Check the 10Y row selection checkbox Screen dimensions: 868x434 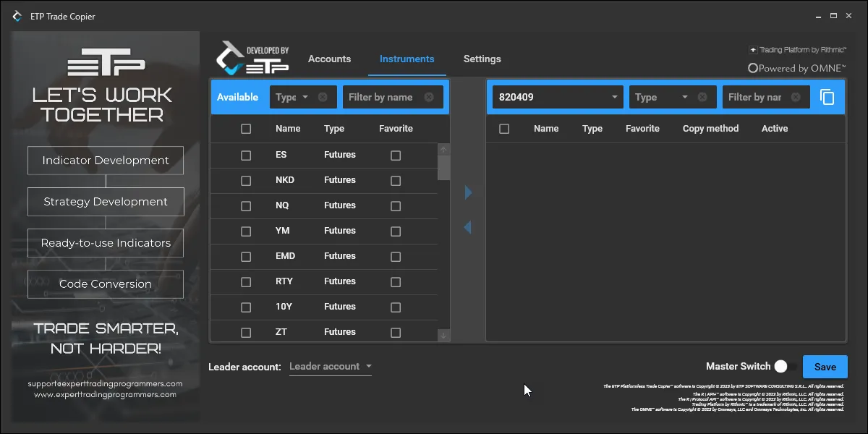[246, 307]
